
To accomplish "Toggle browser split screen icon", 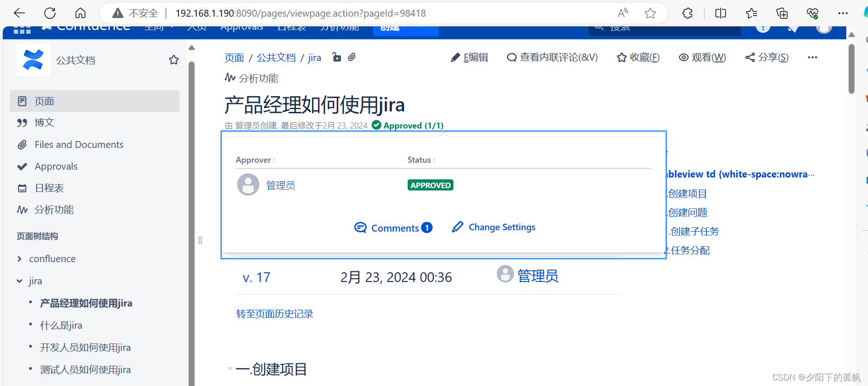I will point(721,13).
